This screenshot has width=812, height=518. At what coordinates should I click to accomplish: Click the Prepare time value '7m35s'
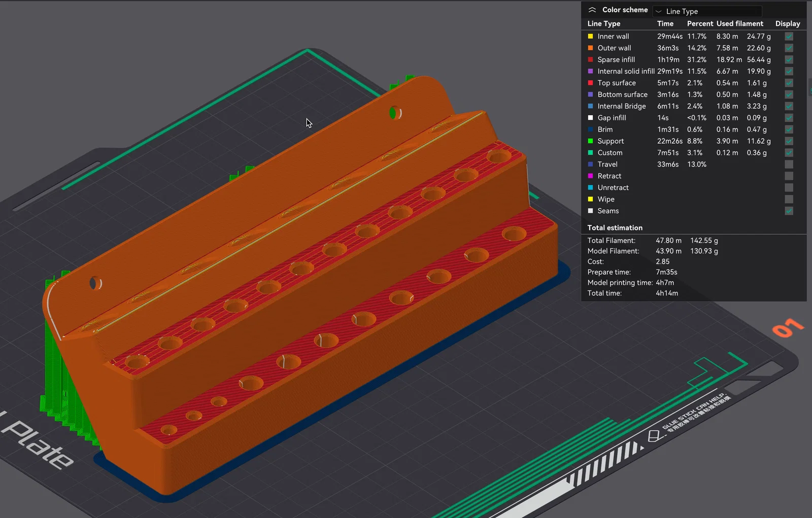pyautogui.click(x=666, y=273)
